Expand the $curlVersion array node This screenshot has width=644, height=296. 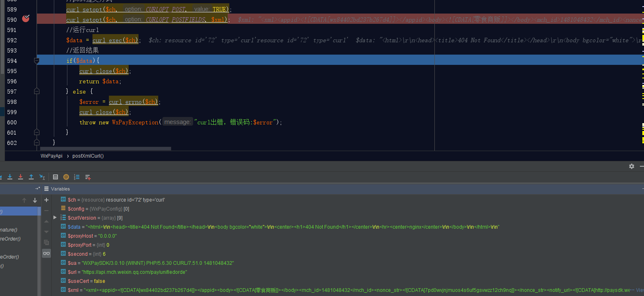[55, 218]
